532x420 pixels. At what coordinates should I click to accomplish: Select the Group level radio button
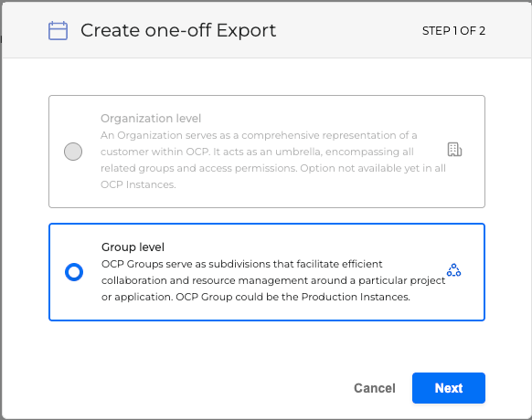click(74, 272)
